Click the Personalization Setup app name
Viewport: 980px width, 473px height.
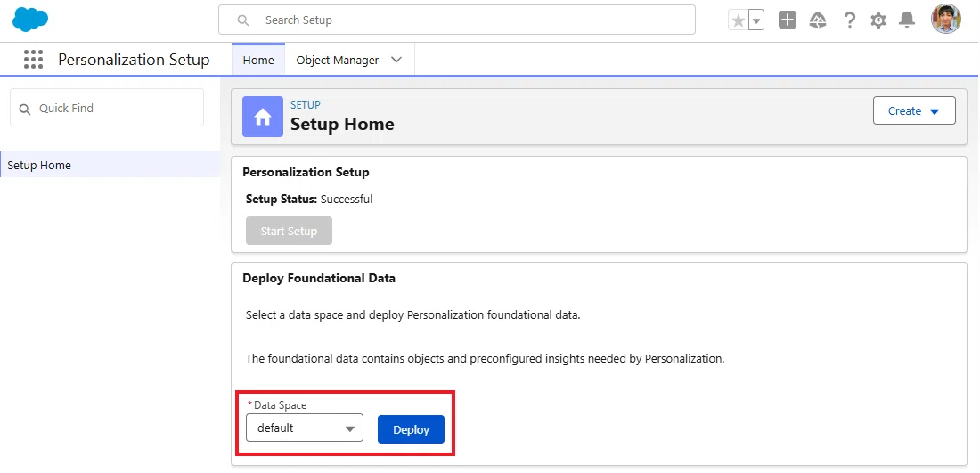(x=134, y=60)
